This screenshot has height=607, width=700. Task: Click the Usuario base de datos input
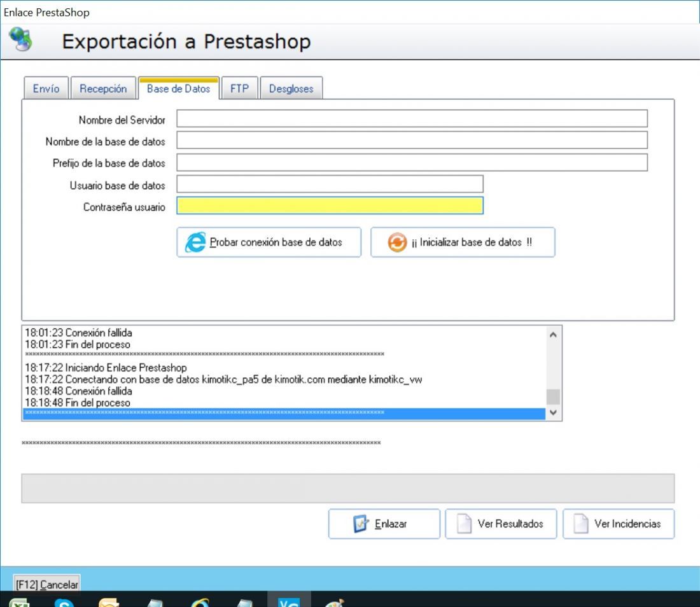tap(330, 184)
